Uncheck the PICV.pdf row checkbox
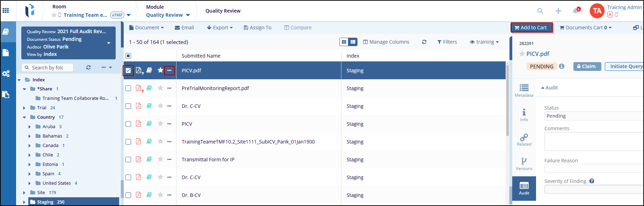 coord(128,71)
